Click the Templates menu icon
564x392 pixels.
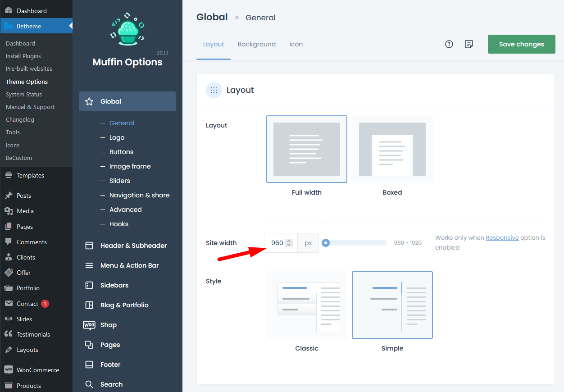[9, 175]
